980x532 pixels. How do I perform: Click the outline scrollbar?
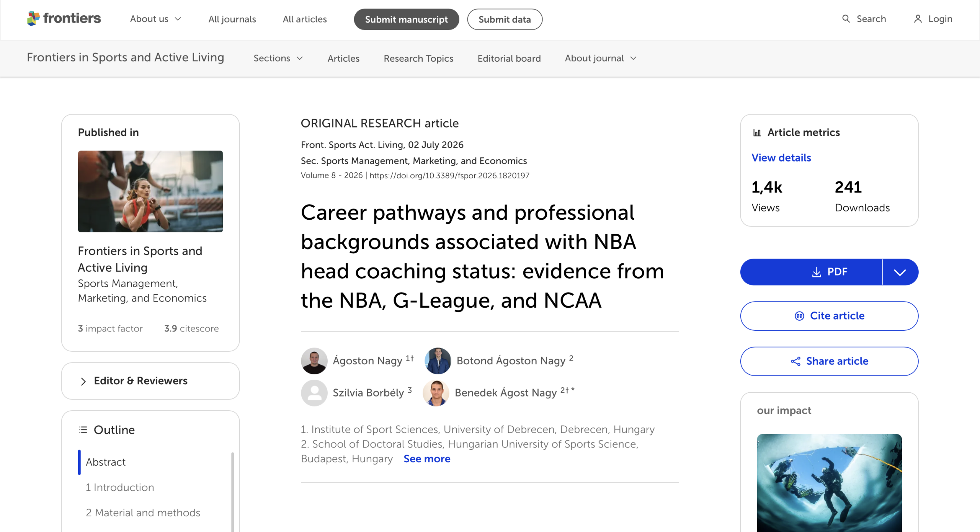(x=233, y=492)
